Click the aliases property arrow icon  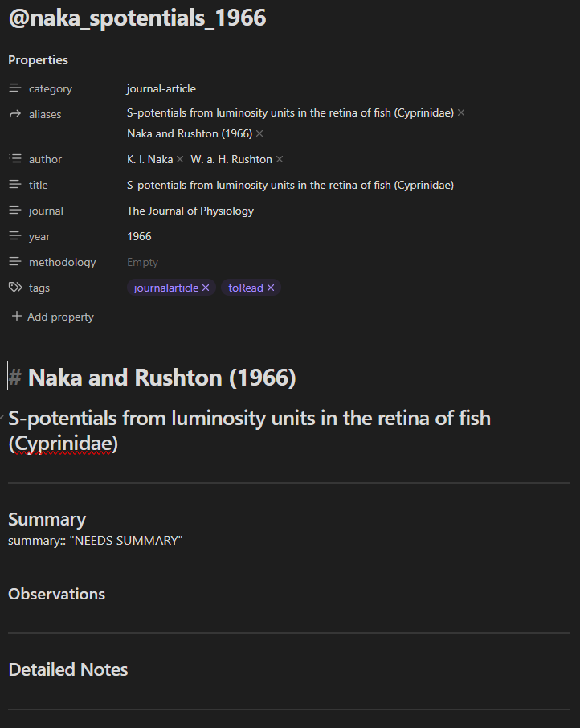point(14,114)
